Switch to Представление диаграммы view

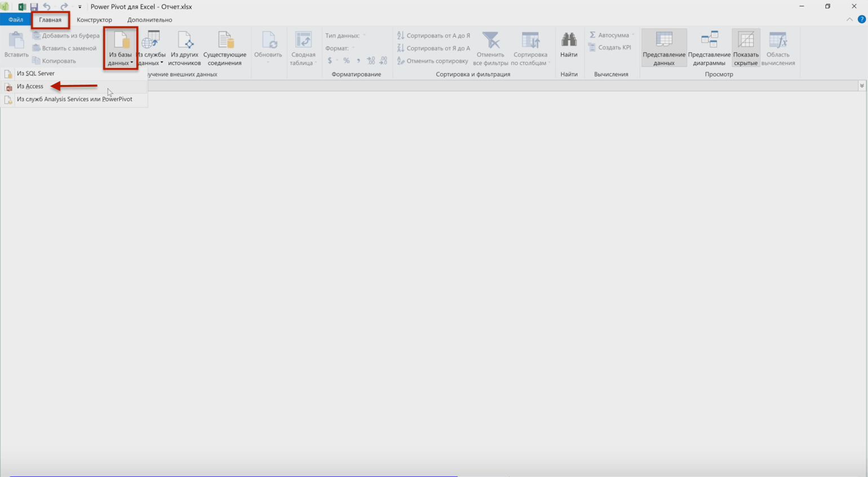(709, 48)
